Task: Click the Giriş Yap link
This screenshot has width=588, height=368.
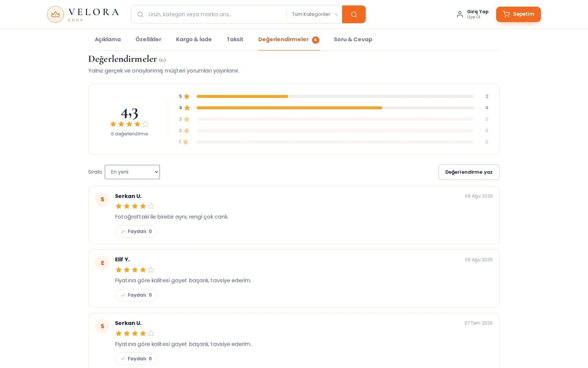Action: [478, 12]
